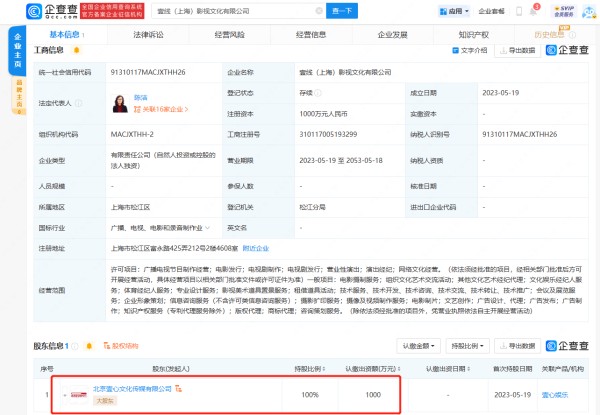Open the 认缴金额 filter dropdown
600x415 pixels.
[x=419, y=346]
